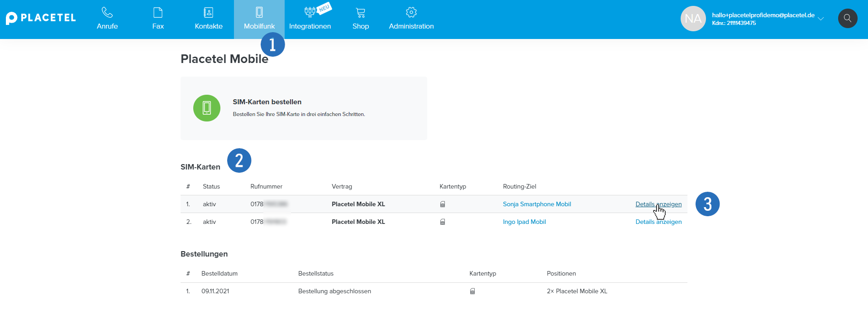
Task: Open Ingo Ipad Mobil routing target
Action: pos(524,222)
